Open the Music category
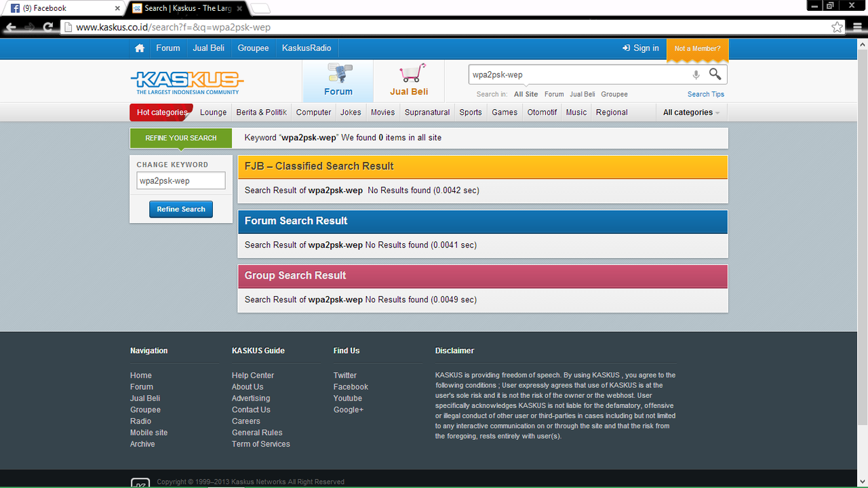Screen dimensions: 868x488 point(576,113)
